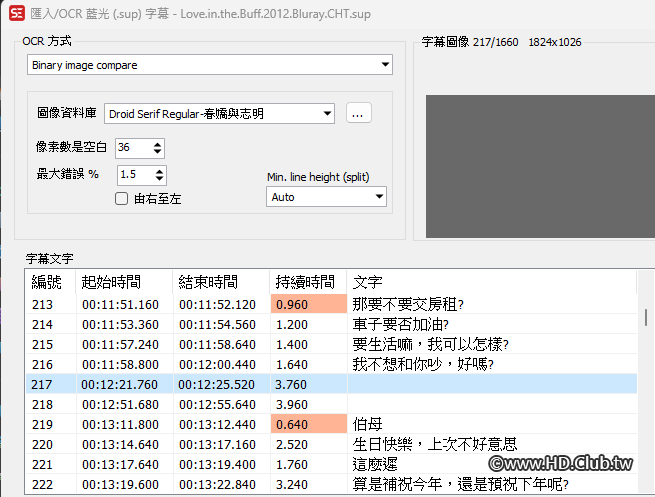This screenshot has width=655, height=497.
Task: Select row 221 with text 這麼遲
Action: click(x=331, y=464)
